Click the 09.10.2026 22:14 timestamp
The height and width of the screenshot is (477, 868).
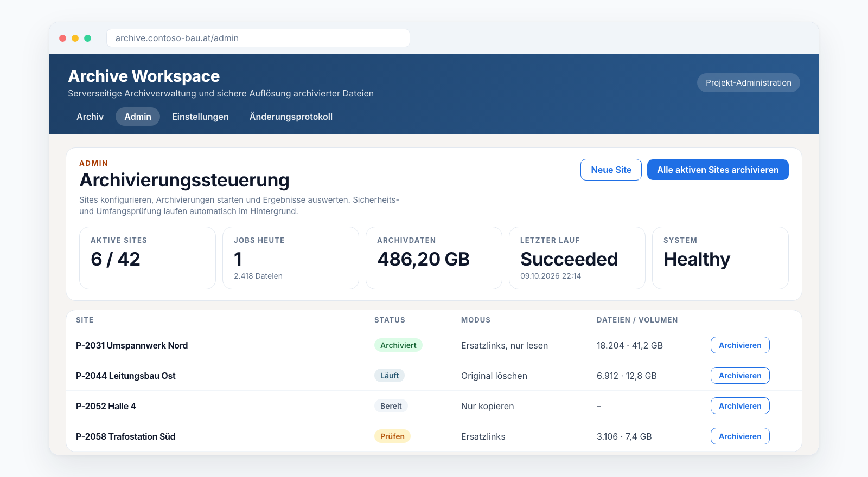point(551,276)
